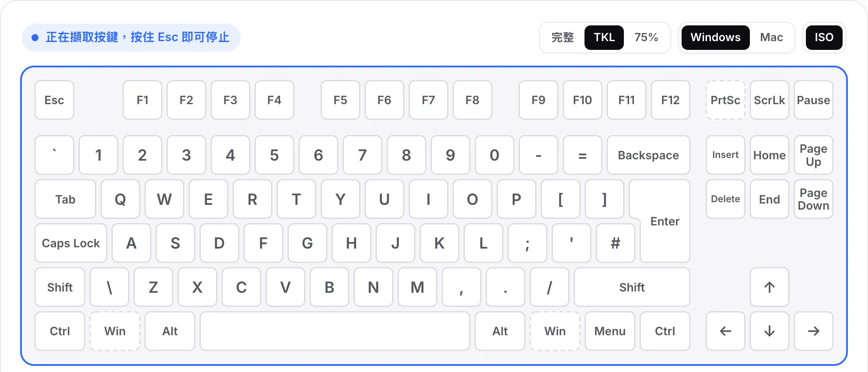Click the Tab key
The height and width of the screenshot is (372, 868).
point(65,199)
